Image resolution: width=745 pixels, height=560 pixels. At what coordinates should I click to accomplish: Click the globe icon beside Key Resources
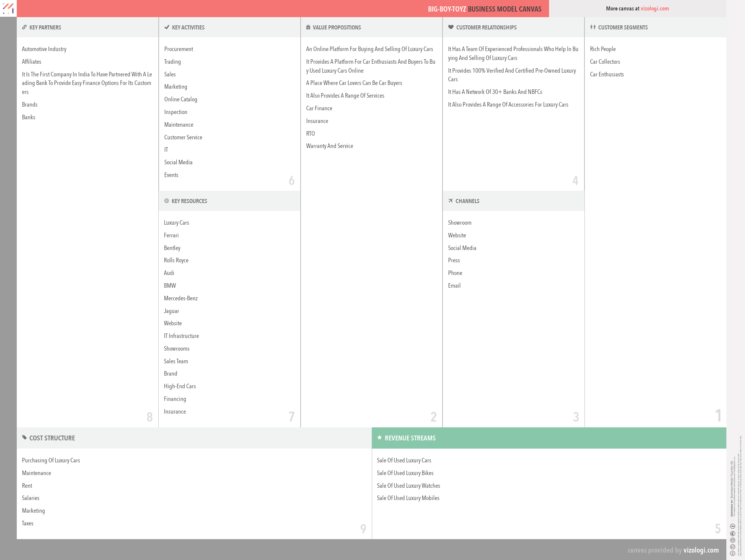pos(167,201)
